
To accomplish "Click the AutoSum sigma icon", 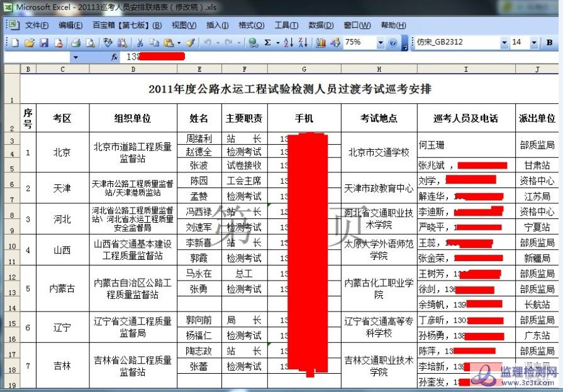I will pos(267,43).
